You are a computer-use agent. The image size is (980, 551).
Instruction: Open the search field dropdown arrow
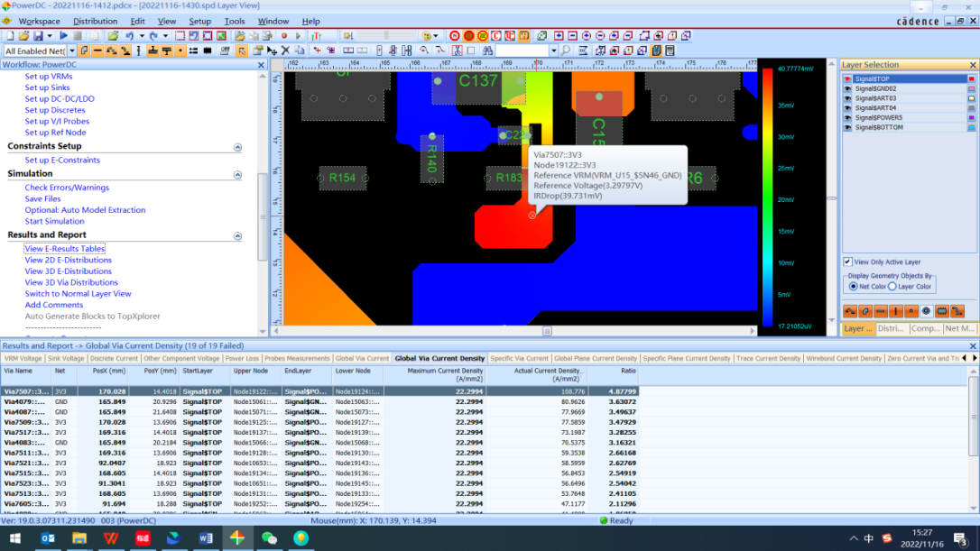click(554, 51)
